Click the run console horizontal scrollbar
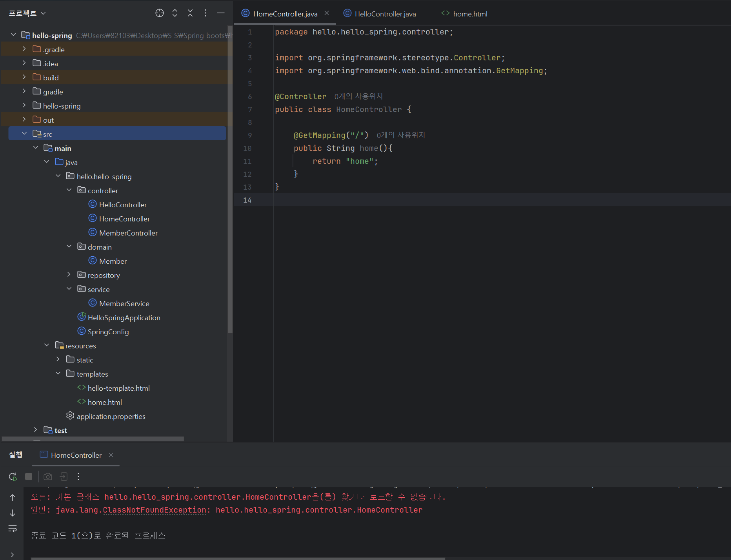This screenshot has width=731, height=560. coord(238,558)
